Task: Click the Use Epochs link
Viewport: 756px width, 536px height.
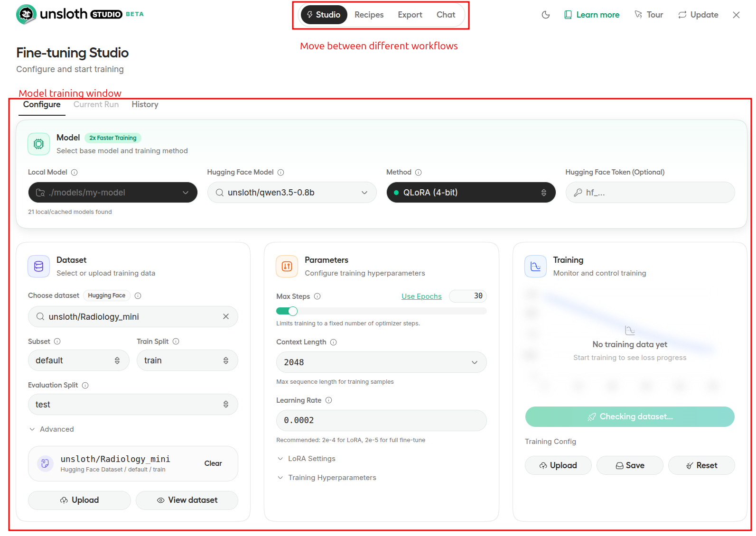Action: point(421,296)
